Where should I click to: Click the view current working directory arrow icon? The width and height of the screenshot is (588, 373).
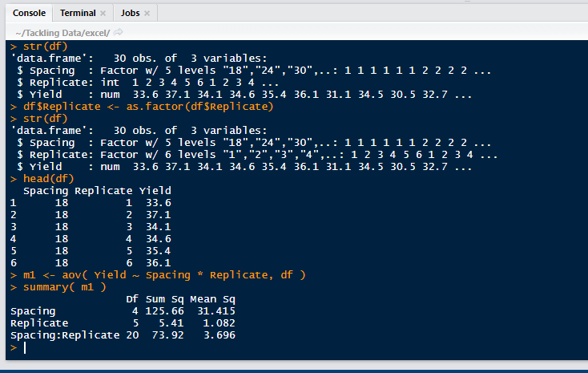point(118,32)
